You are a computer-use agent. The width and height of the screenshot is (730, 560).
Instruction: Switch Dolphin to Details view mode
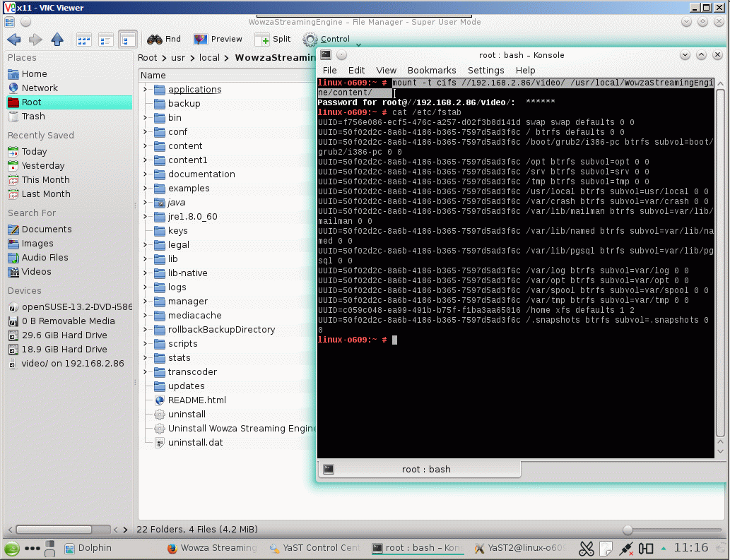point(128,40)
